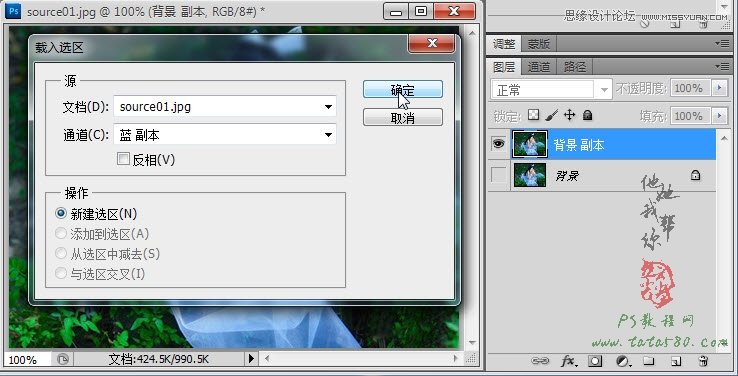This screenshot has height=376, width=738.
Task: Add a layer mask with the mask icon
Action: (x=595, y=361)
